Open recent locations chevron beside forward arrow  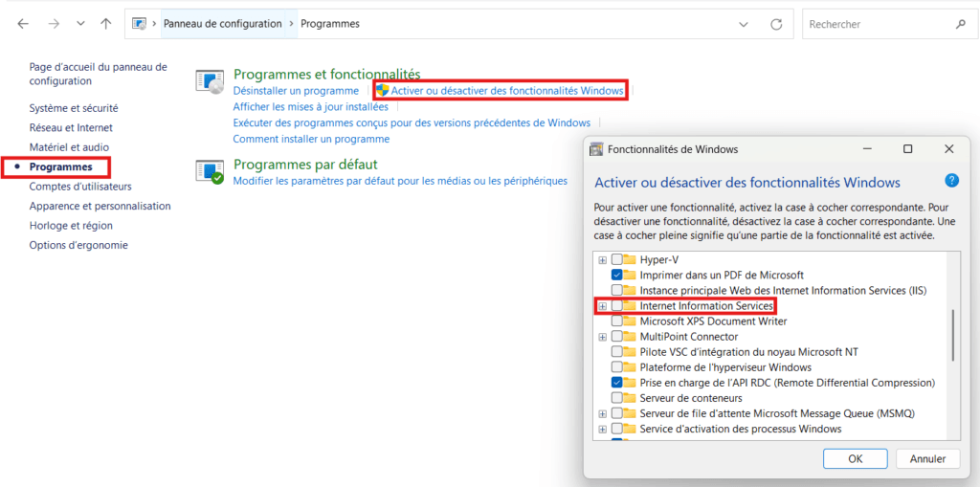[80, 24]
